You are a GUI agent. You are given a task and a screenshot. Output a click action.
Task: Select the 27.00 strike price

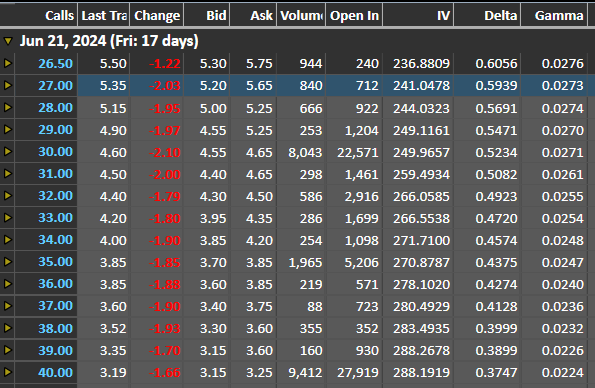55,85
